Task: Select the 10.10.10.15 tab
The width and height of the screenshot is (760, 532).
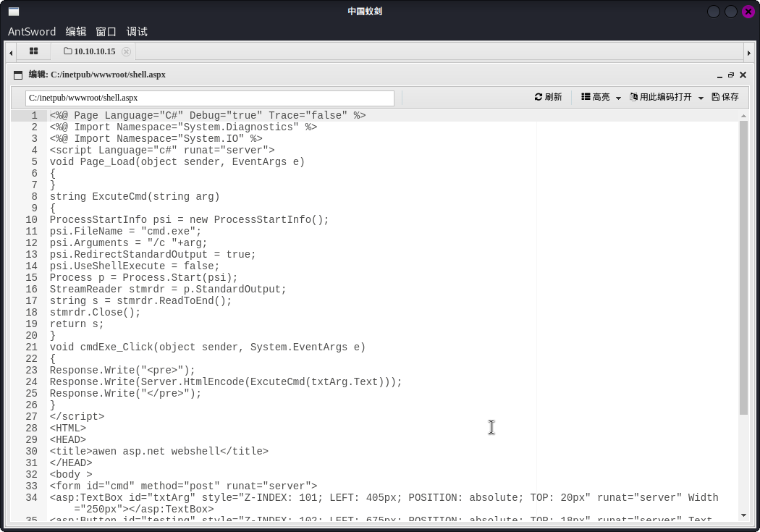Action: (x=90, y=51)
